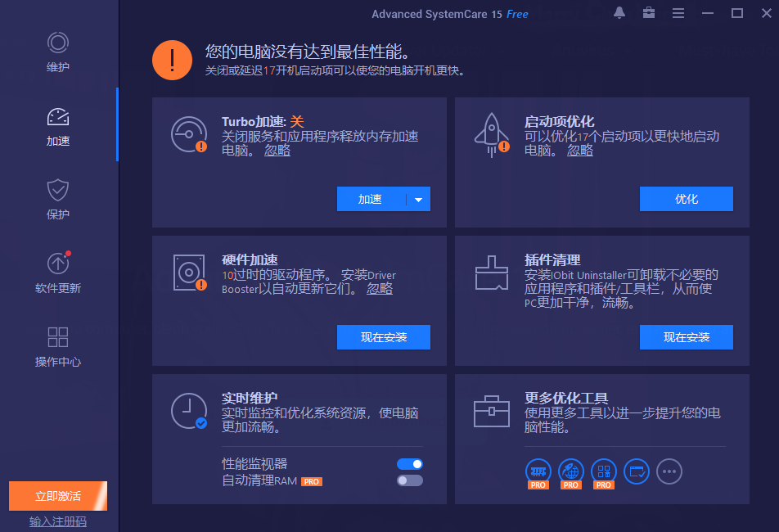Viewport: 779px width, 532px height.
Task: Expand the 加速 button dropdown arrow
Action: (418, 199)
